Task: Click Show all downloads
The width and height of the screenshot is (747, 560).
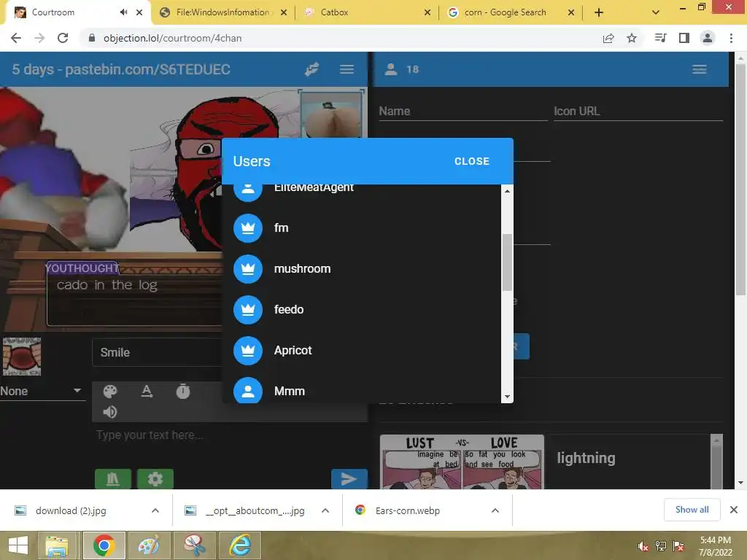Action: 692,510
